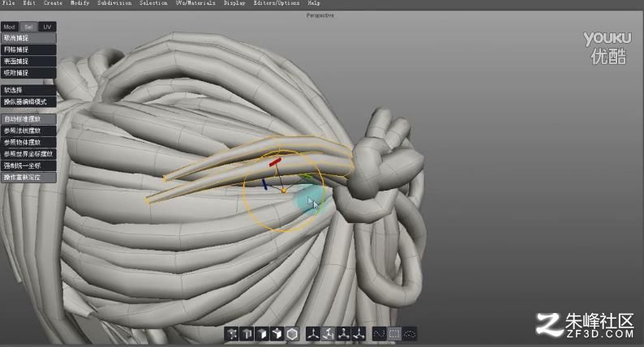The width and height of the screenshot is (644, 347).
Task: Open the File menu
Action: pos(9,3)
